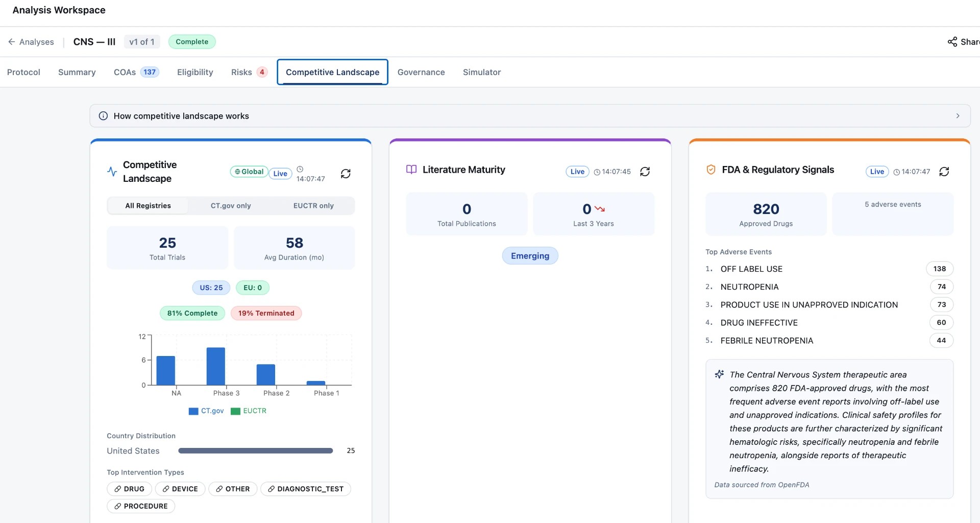
Task: Click the link icon on the PROCEDURE chip
Action: pos(118,507)
